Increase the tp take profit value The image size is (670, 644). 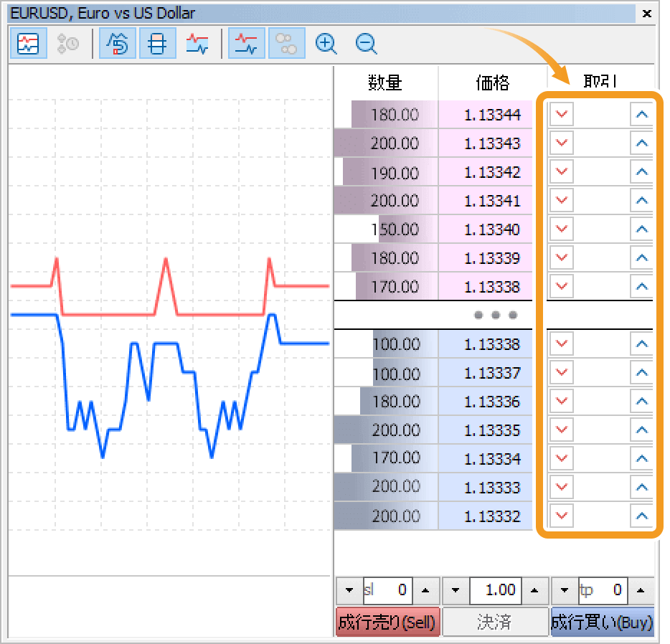641,591
